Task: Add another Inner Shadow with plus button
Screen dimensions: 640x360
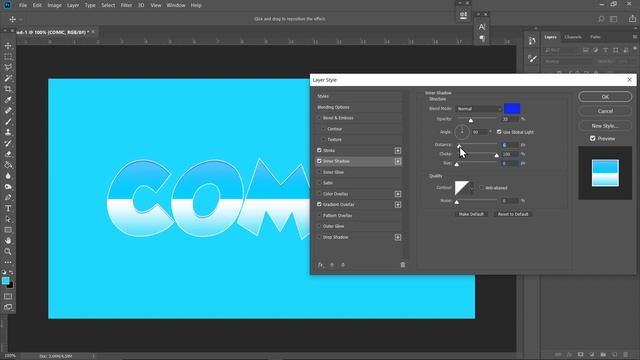Action: click(x=398, y=162)
